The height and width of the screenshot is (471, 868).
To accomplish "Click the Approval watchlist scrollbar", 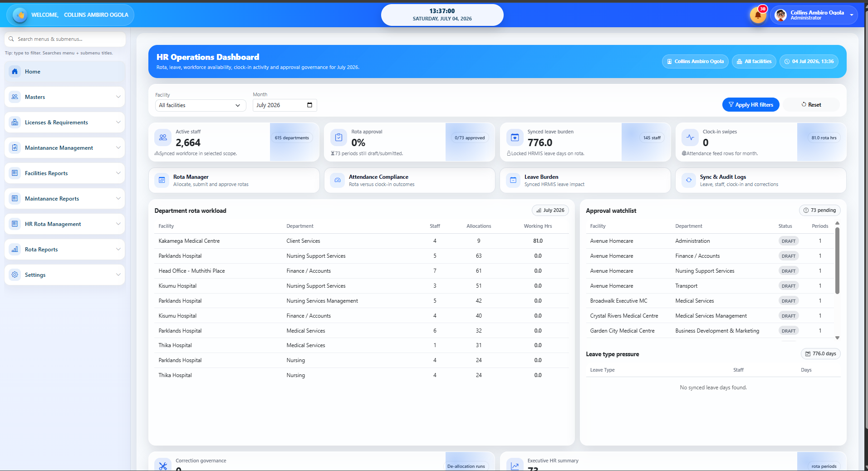I will 837,260.
